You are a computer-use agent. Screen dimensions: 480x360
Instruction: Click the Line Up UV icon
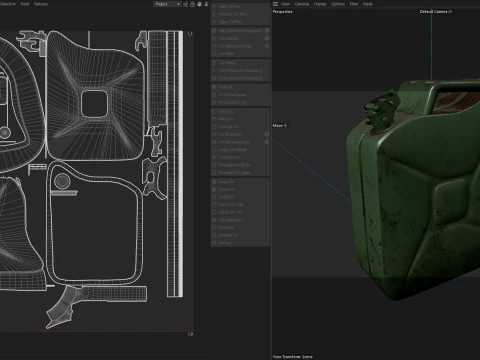point(214,127)
